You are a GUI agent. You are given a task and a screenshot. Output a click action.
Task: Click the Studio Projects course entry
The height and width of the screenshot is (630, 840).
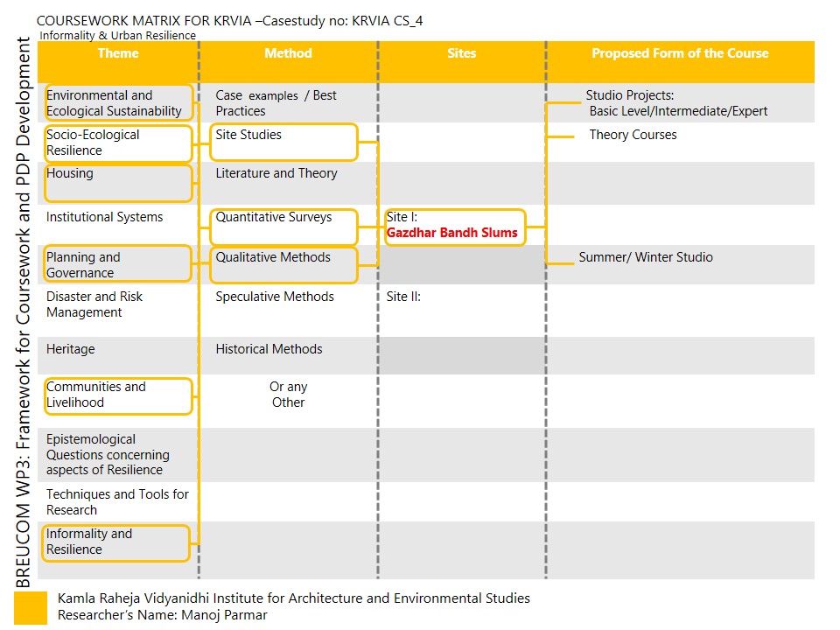[677, 103]
